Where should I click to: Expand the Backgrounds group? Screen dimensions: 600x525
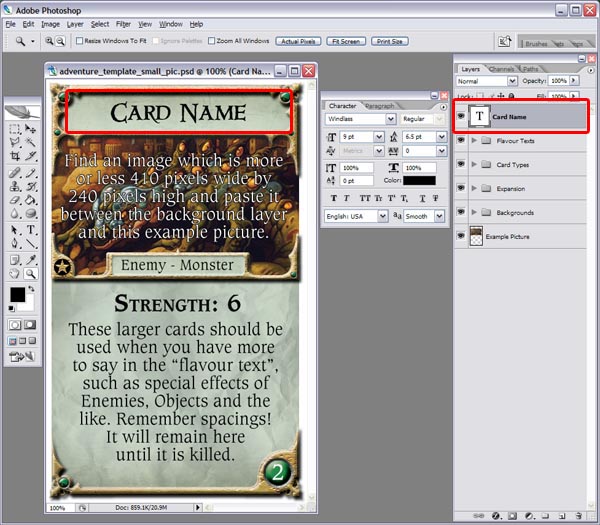point(474,212)
